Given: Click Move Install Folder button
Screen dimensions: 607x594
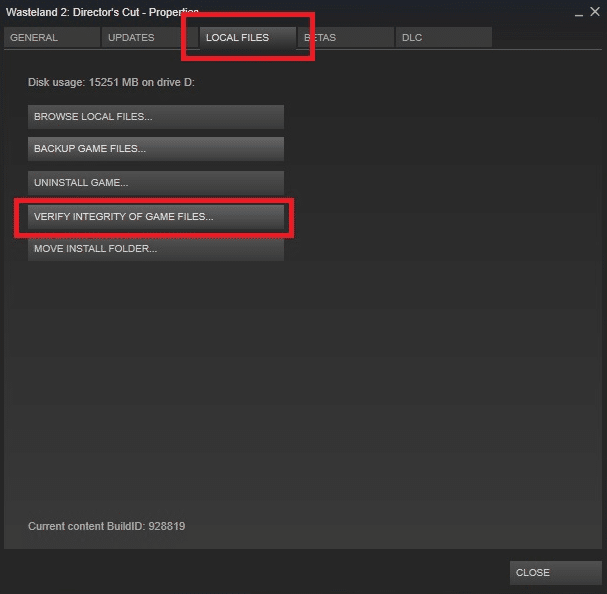Looking at the screenshot, I should pos(156,249).
